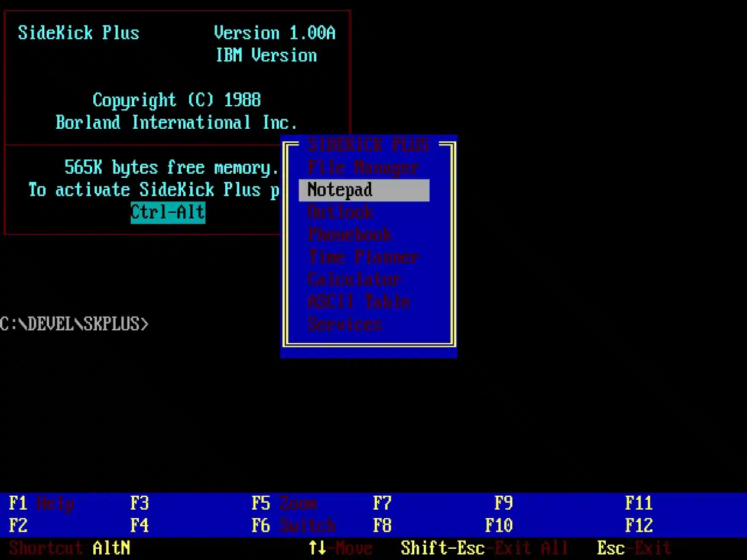Click the Copyright (C) 1988 line

point(176,100)
